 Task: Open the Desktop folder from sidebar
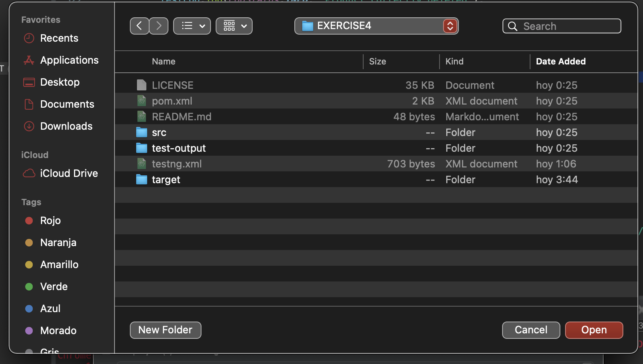tap(60, 82)
